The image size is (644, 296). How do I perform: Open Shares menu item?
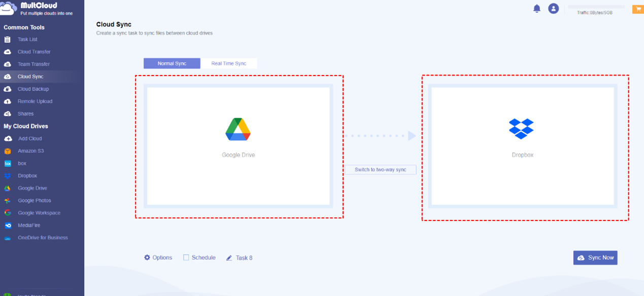click(x=25, y=114)
